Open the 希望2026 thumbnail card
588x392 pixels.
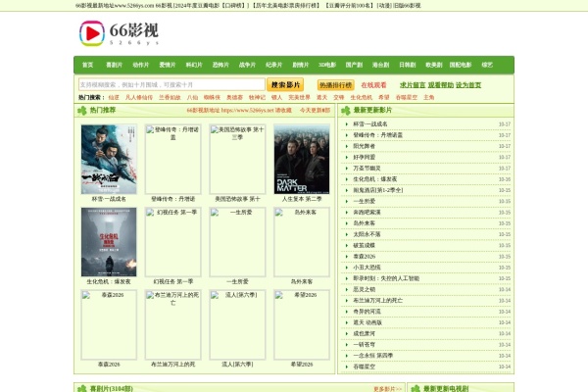302,324
